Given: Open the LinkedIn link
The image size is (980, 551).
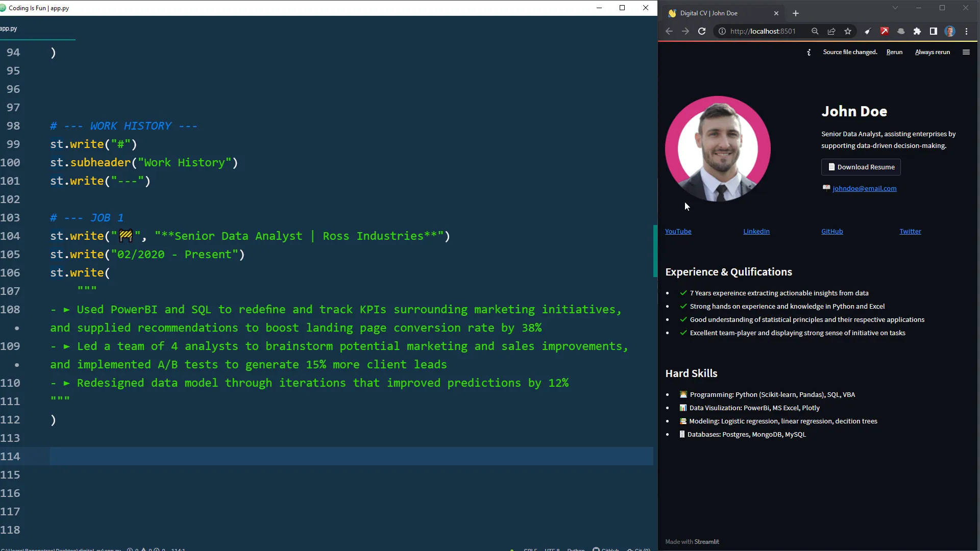Looking at the screenshot, I should [x=756, y=231].
